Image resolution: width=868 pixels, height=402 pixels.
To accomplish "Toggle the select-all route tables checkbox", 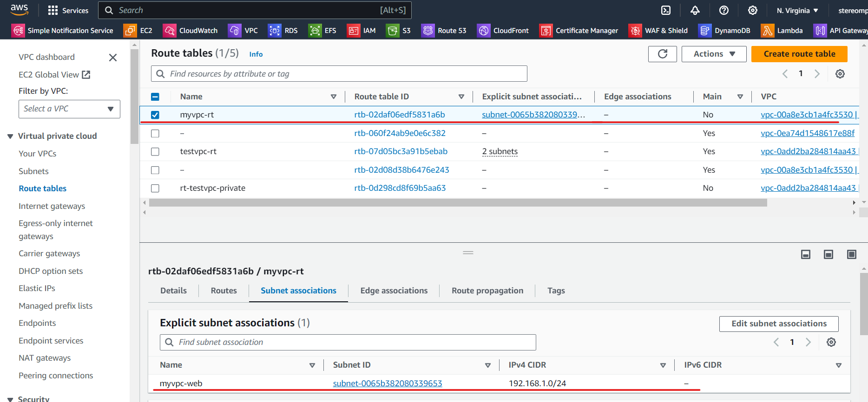I will pos(155,97).
